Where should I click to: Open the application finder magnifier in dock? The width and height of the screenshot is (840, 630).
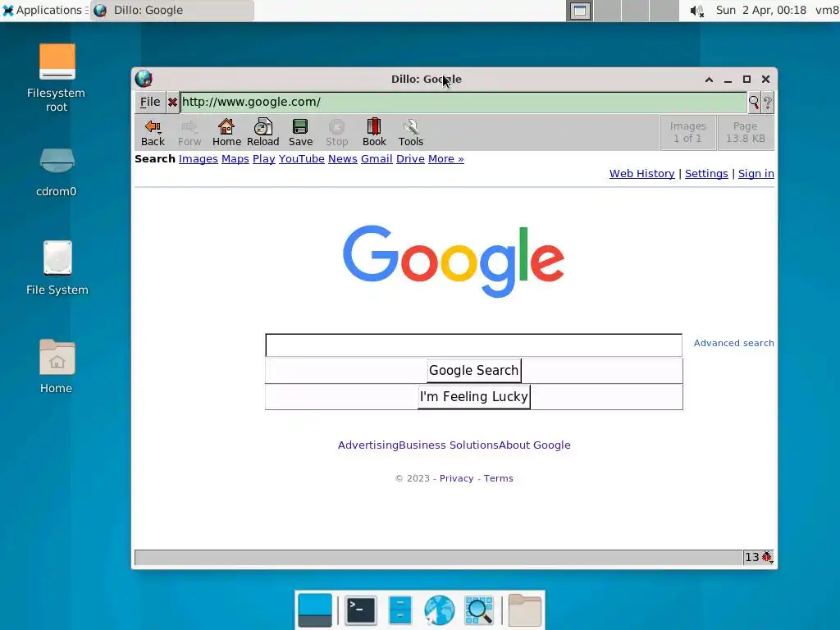pos(478,610)
